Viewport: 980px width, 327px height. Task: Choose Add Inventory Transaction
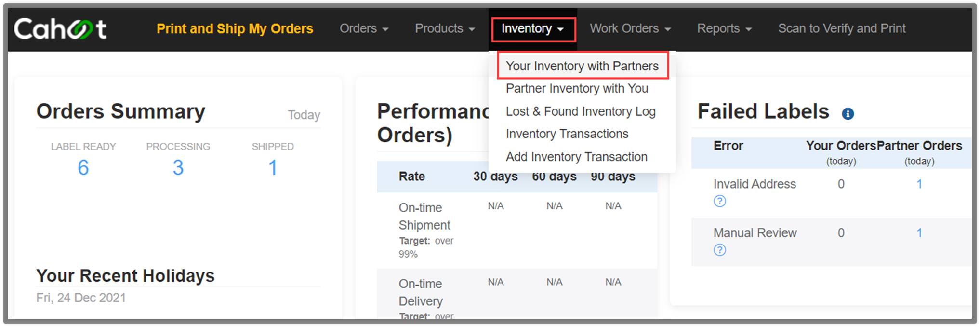[576, 157]
